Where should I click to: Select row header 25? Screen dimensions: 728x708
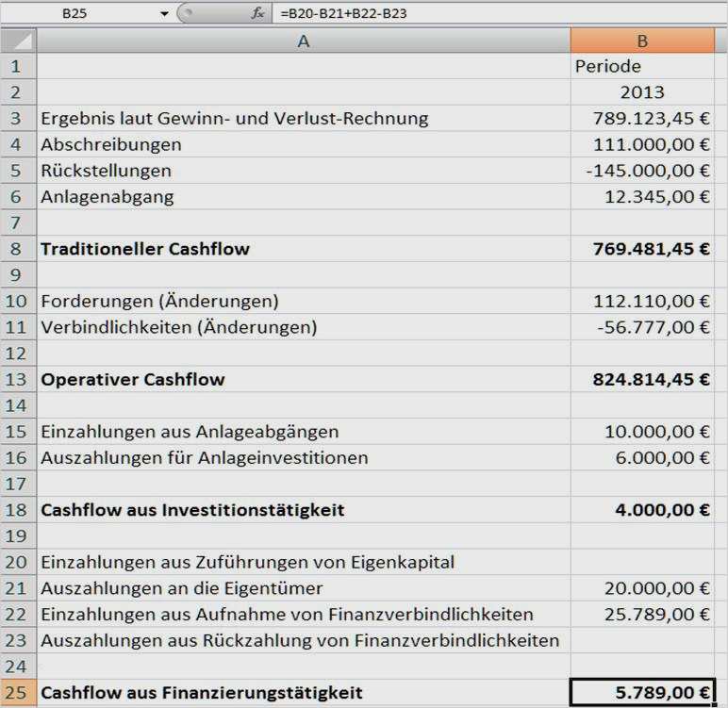click(19, 693)
